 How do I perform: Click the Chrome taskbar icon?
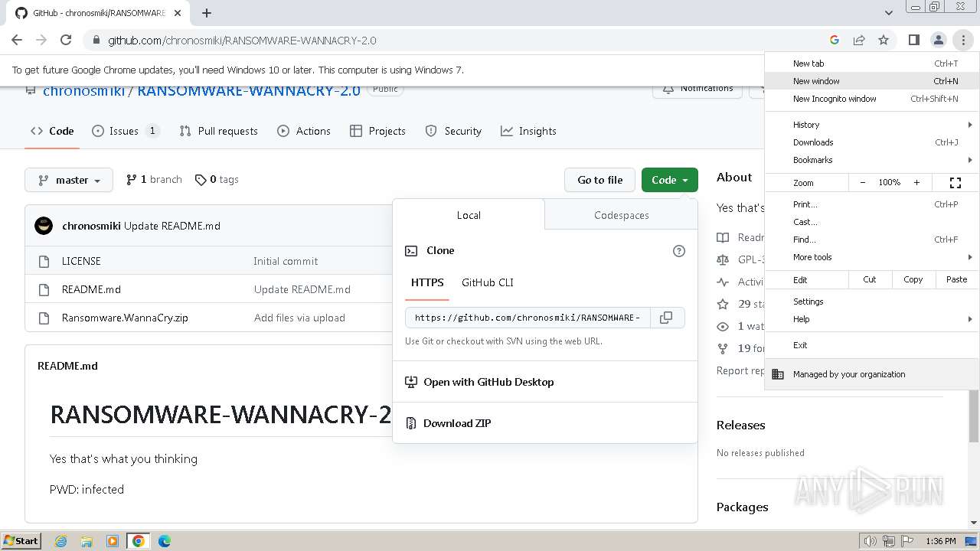tap(138, 541)
